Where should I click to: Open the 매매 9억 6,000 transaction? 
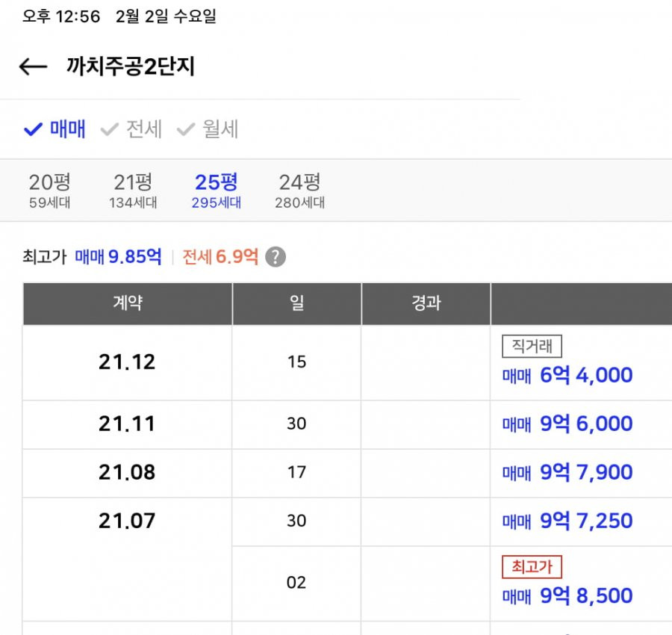pyautogui.click(x=567, y=424)
